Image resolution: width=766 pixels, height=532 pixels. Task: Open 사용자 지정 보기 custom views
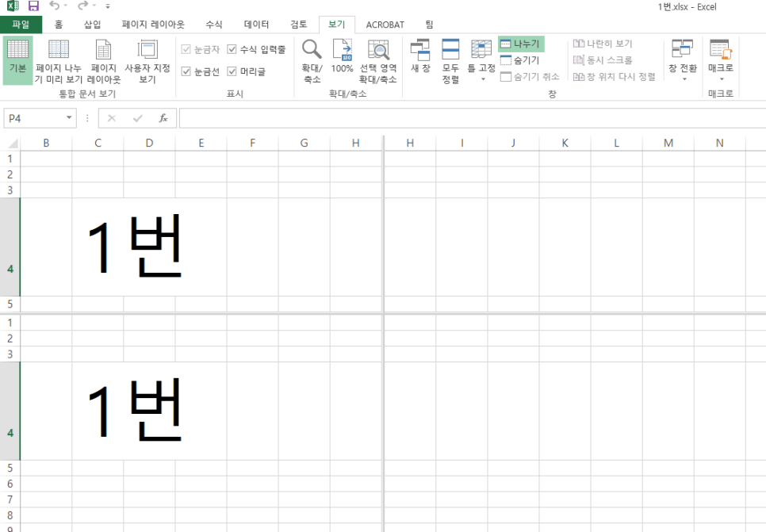[x=147, y=61]
